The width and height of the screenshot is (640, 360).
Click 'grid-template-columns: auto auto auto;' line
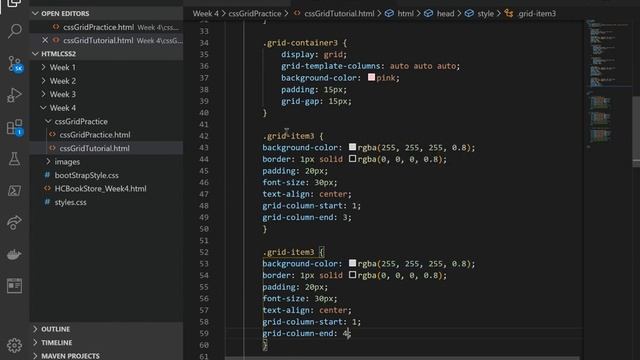click(370, 66)
